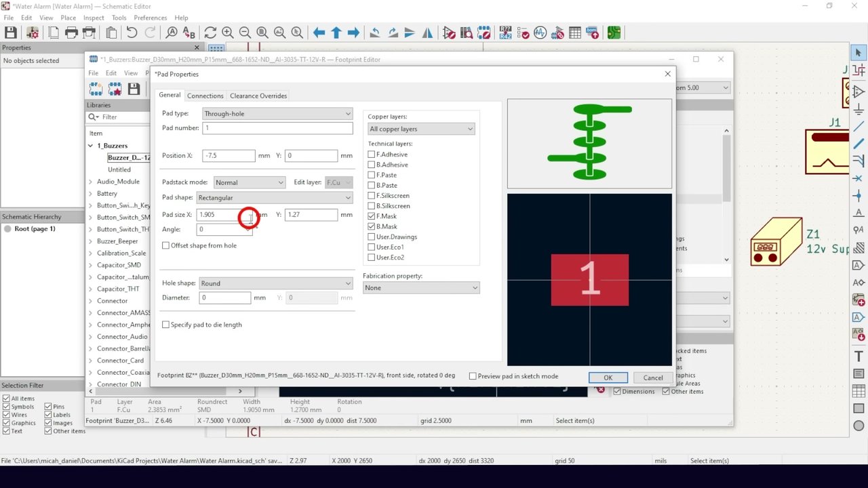
Task: Cancel the Pad Properties dialog
Action: (x=653, y=378)
